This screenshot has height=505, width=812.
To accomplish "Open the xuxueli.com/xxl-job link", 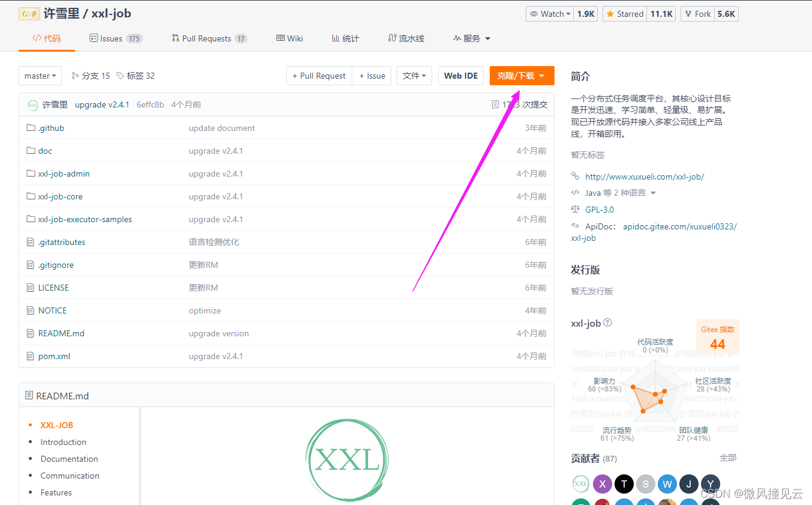I will [645, 177].
